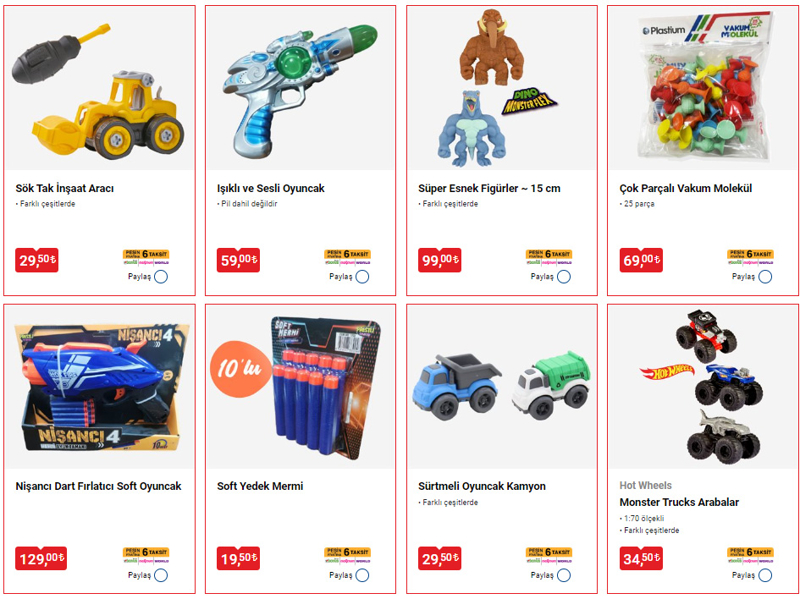This screenshot has width=800, height=599.
Task: Click the 129,00 TL price tag
Action: tap(41, 558)
